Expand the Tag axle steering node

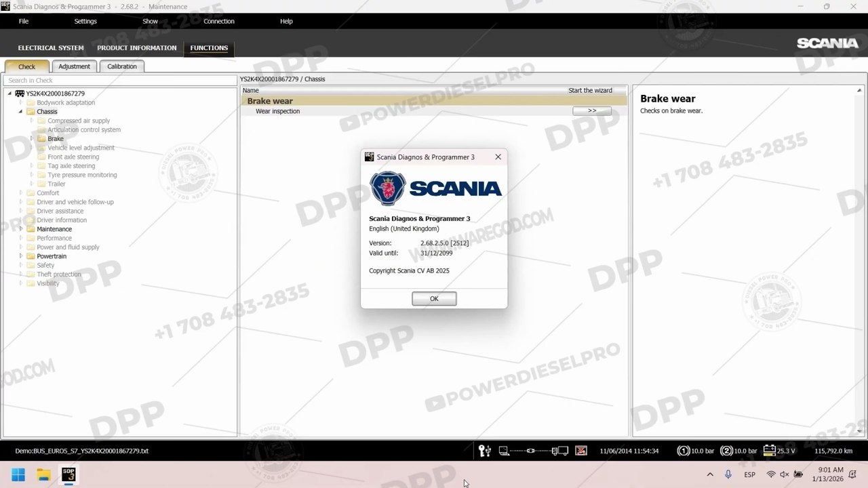point(32,165)
